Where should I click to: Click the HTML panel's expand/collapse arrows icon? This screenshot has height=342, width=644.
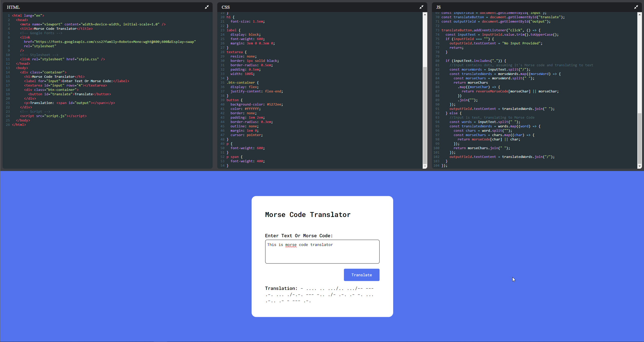[x=207, y=7]
